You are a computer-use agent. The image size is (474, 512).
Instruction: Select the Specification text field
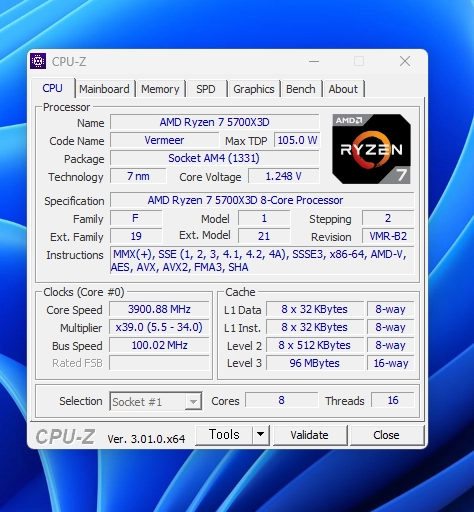point(262,200)
